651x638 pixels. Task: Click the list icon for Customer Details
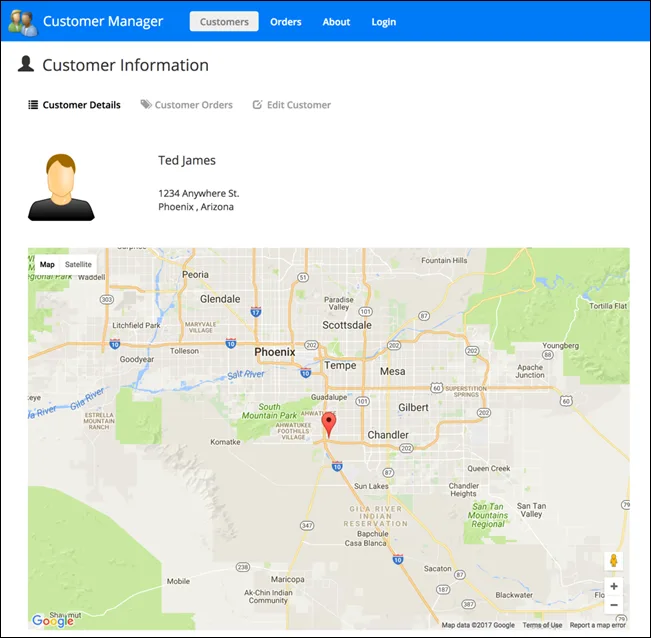(x=33, y=105)
